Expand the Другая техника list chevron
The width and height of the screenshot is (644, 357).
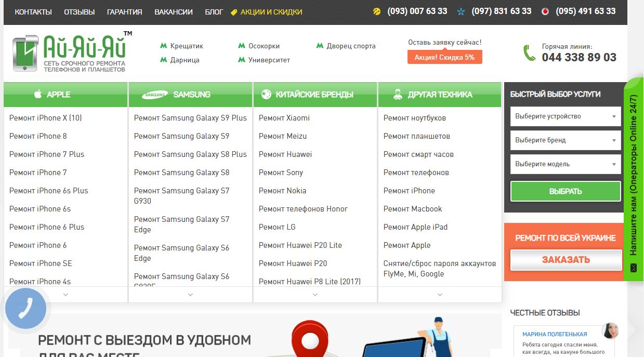(x=440, y=295)
